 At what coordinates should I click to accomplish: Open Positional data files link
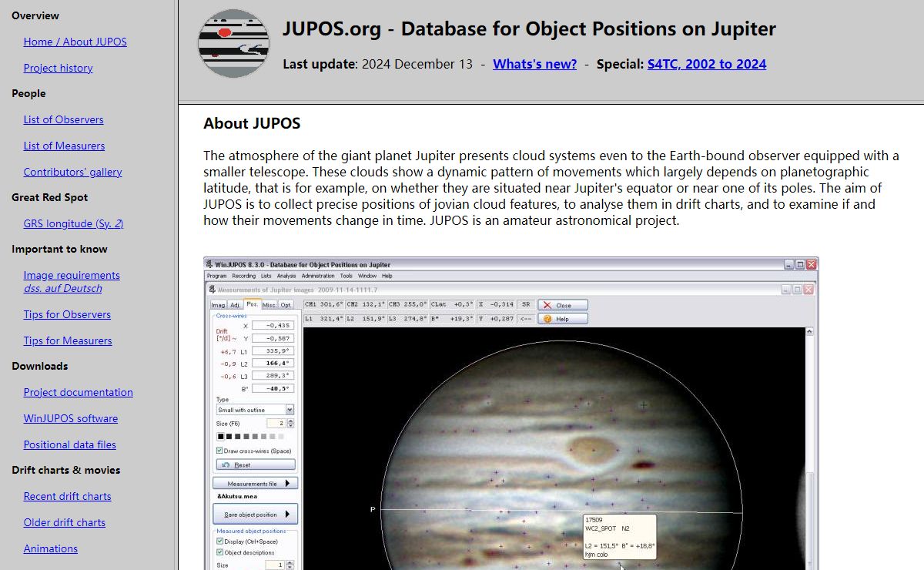[70, 444]
